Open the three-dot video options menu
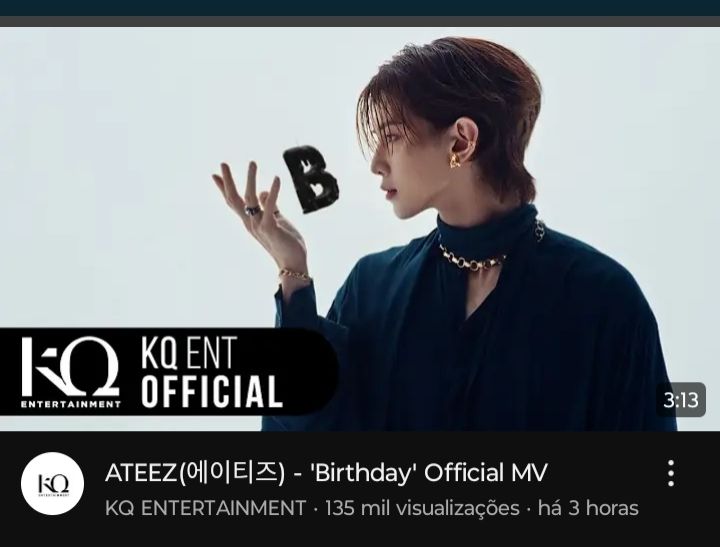The width and height of the screenshot is (720, 547). tap(671, 473)
